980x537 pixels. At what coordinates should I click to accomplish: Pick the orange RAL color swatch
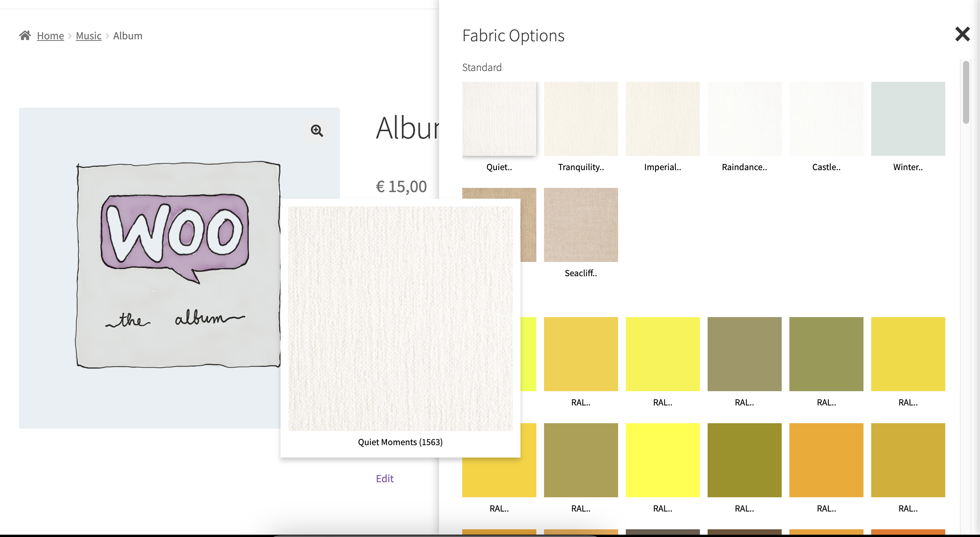point(826,460)
